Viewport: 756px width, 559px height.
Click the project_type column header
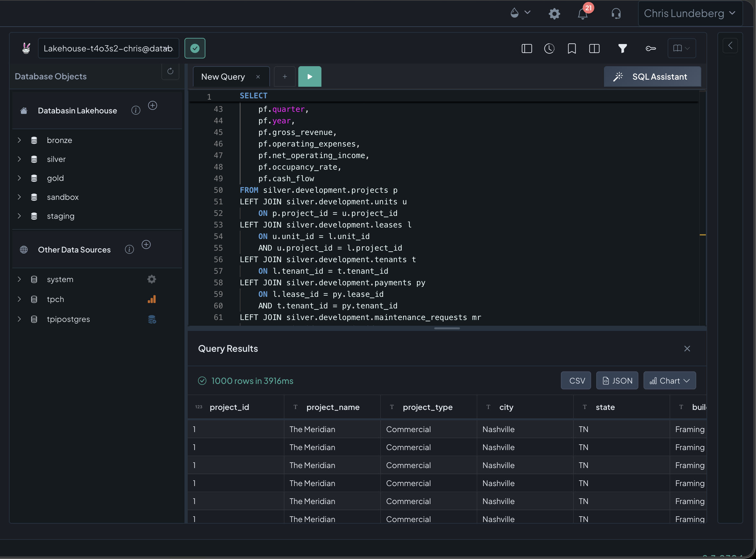[429, 407]
